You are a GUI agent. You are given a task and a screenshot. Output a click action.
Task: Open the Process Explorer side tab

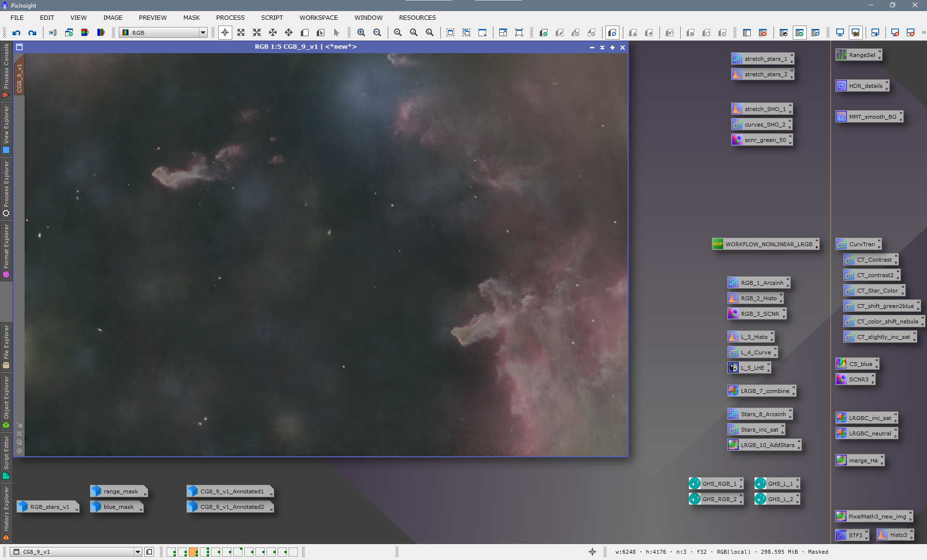coord(6,188)
